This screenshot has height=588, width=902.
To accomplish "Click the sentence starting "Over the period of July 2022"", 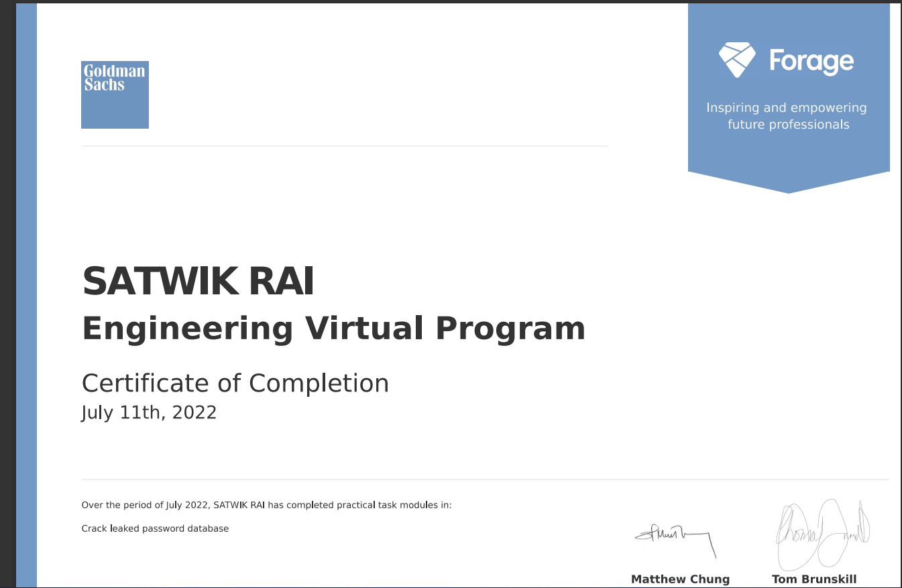I will point(267,505).
